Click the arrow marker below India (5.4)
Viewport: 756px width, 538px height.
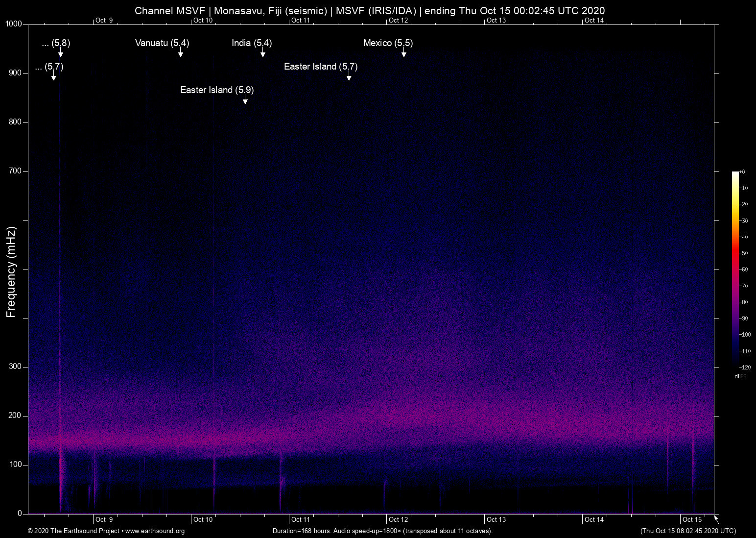[263, 53]
